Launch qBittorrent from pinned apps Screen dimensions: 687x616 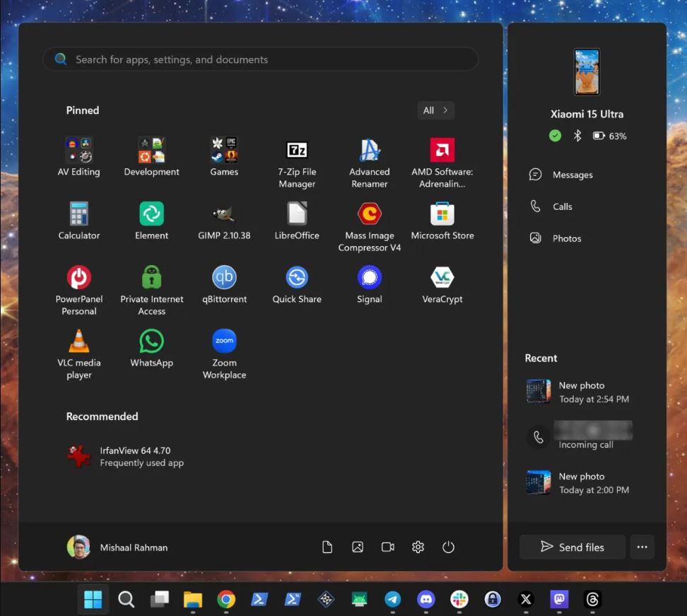point(224,278)
